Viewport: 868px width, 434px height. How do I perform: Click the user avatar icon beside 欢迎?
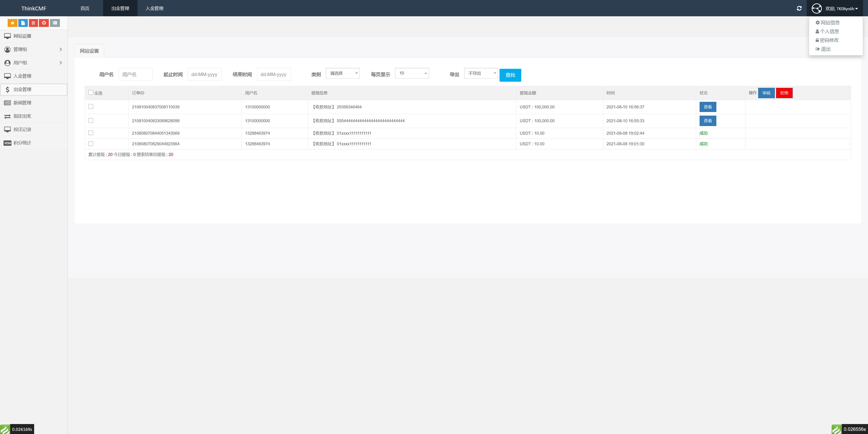coord(816,8)
